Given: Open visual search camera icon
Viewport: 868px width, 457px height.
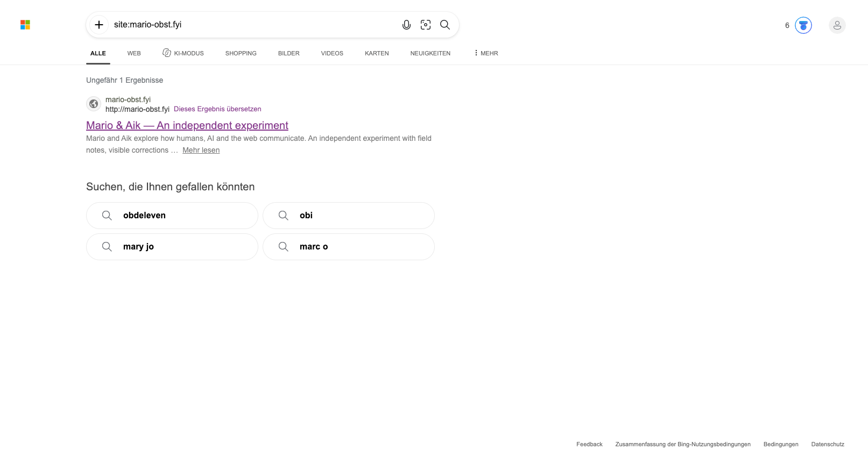Looking at the screenshot, I should click(426, 25).
